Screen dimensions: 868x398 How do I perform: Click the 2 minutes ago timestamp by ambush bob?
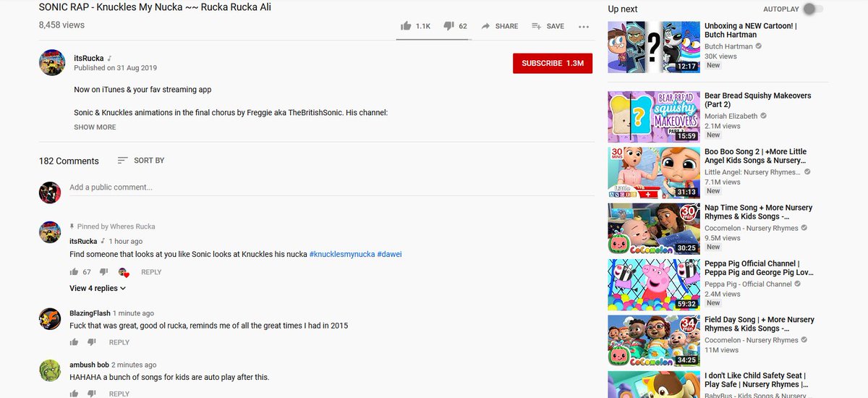click(134, 365)
